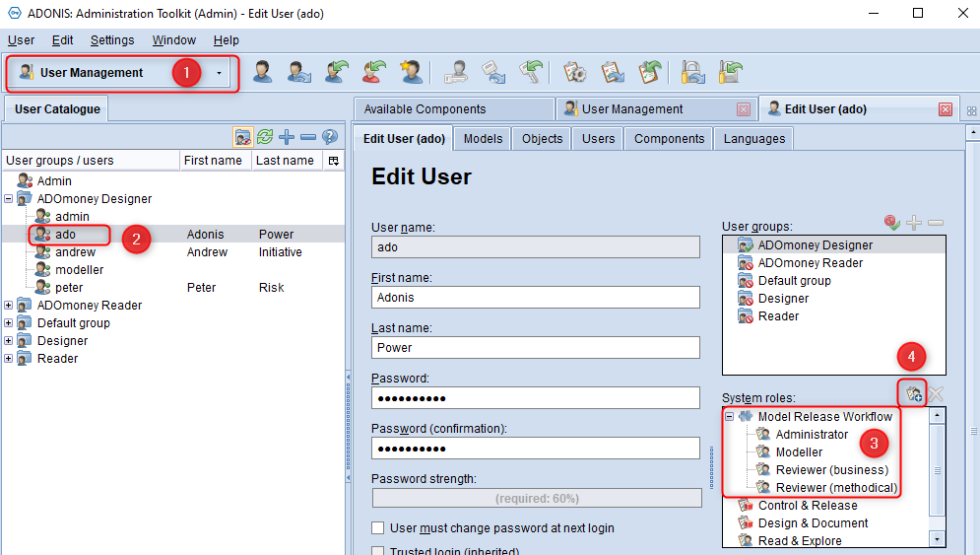The width and height of the screenshot is (980, 555).
Task: Click the minus icon above the User groups list
Action: [936, 222]
